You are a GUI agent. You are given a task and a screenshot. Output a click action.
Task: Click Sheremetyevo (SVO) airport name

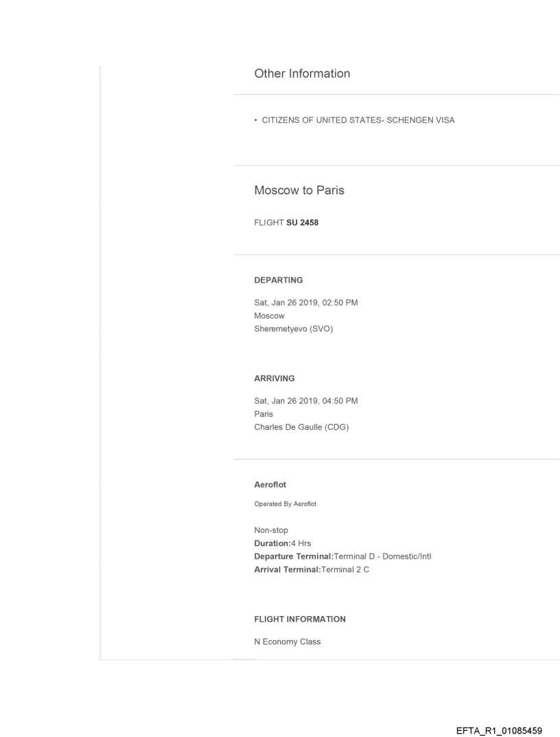(x=294, y=327)
